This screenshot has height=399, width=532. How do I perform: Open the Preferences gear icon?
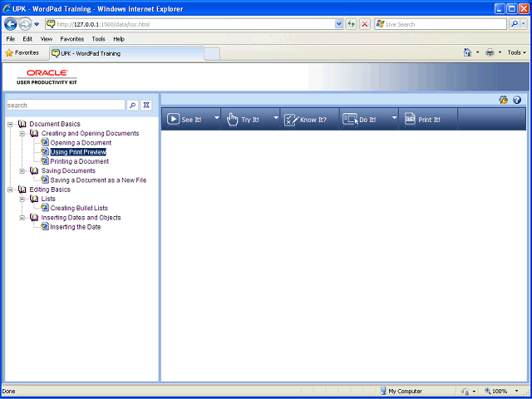coord(504,100)
